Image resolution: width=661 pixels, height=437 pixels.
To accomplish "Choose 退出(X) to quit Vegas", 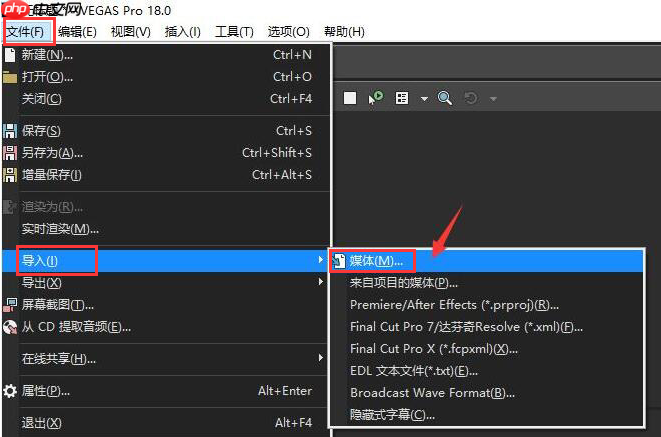I will pyautogui.click(x=166, y=423).
